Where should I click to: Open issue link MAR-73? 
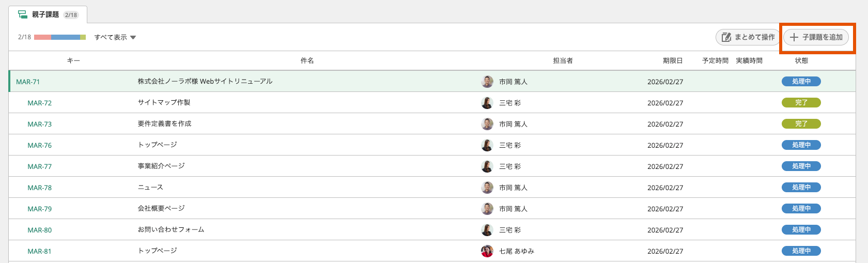pos(40,124)
